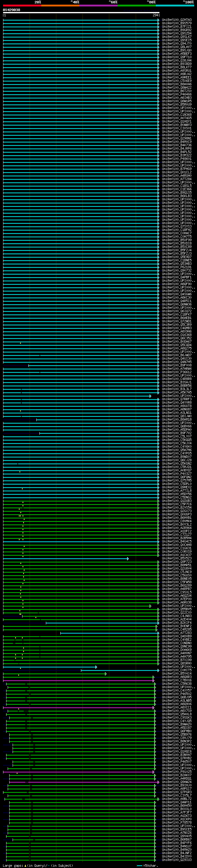Screen dimensions: 197x868
Task: Select label UniRef100_C1E366
Action: pos(177,189)
